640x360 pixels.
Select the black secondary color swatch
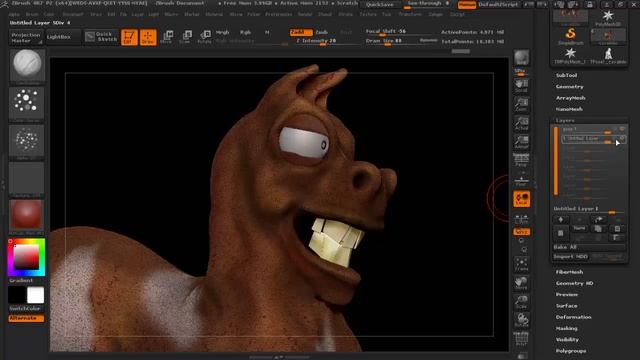(17, 295)
